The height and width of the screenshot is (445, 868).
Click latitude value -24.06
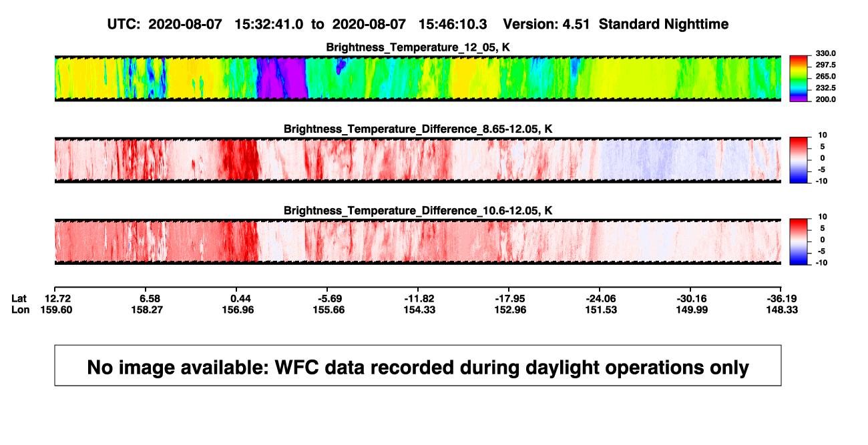point(602,298)
